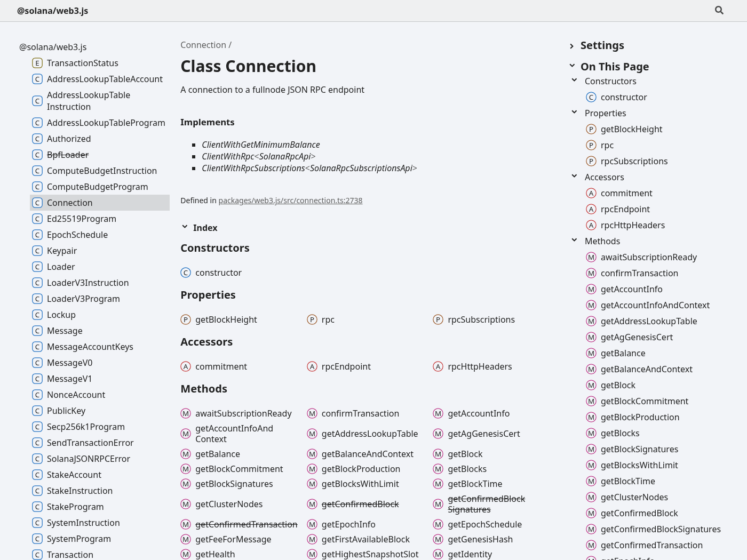Click the property icon beside rpcSubscriptions in sidebar

coord(591,161)
